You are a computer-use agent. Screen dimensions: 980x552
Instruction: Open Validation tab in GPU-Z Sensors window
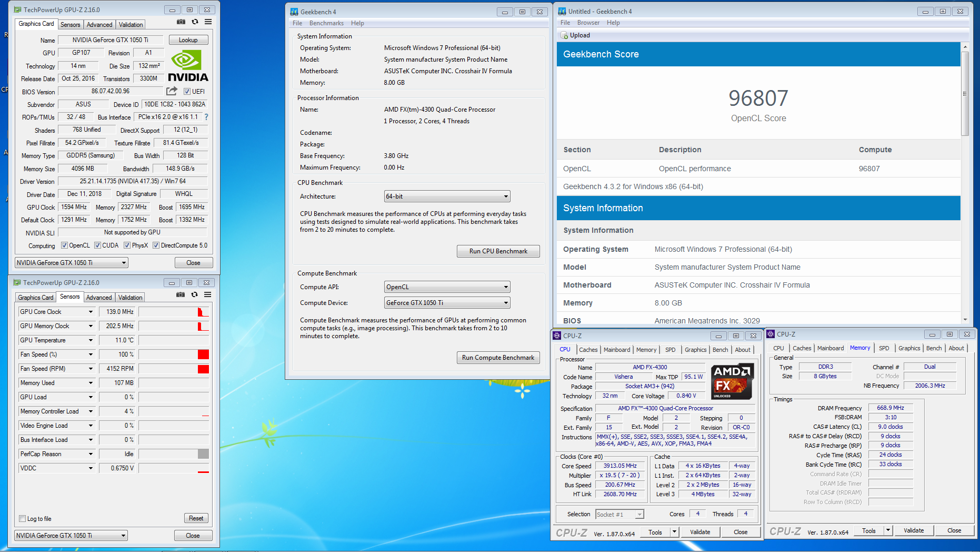click(131, 298)
